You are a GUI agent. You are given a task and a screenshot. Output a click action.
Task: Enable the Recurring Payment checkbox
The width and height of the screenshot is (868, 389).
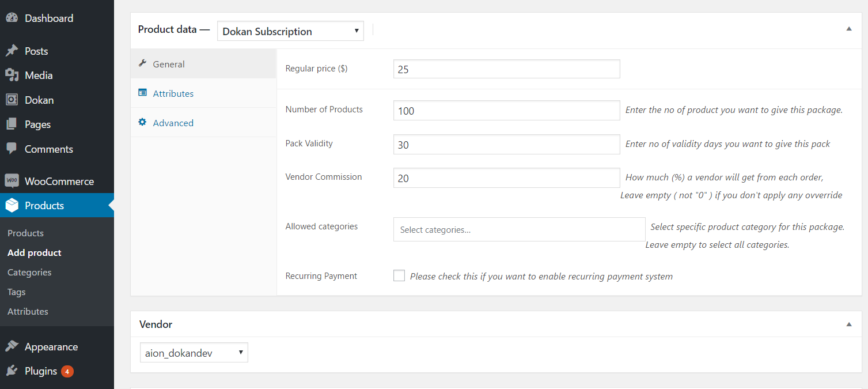coord(399,275)
